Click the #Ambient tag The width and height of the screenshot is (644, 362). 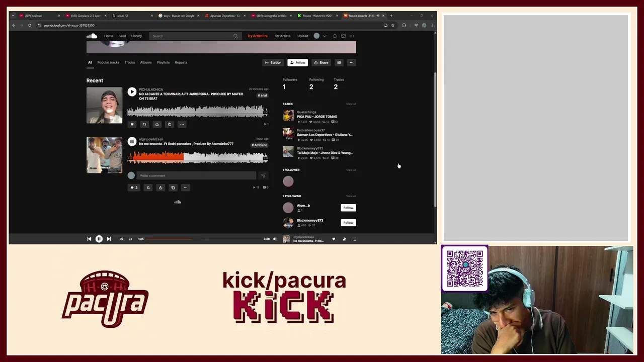pyautogui.click(x=259, y=145)
